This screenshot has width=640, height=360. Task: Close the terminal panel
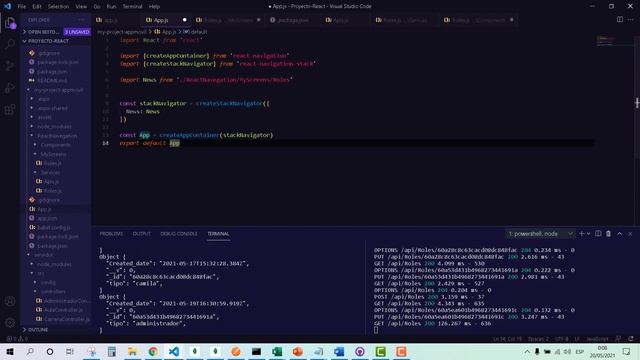(630, 233)
